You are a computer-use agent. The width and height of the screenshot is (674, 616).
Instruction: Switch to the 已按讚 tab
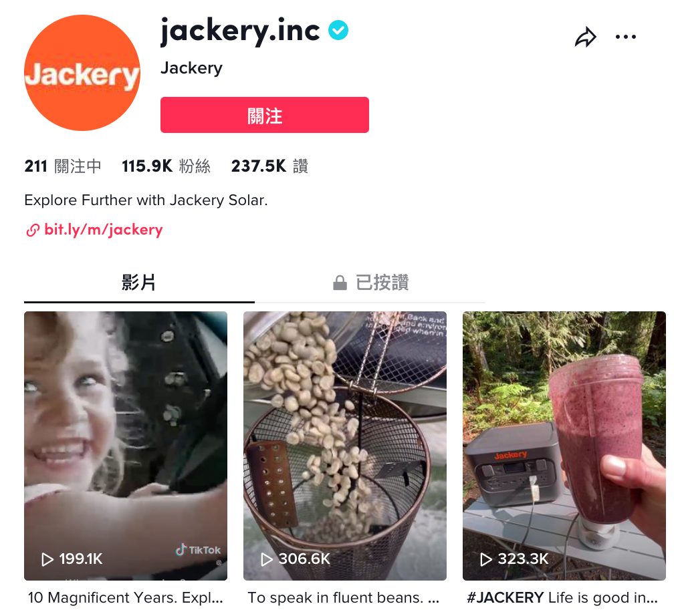[370, 283]
